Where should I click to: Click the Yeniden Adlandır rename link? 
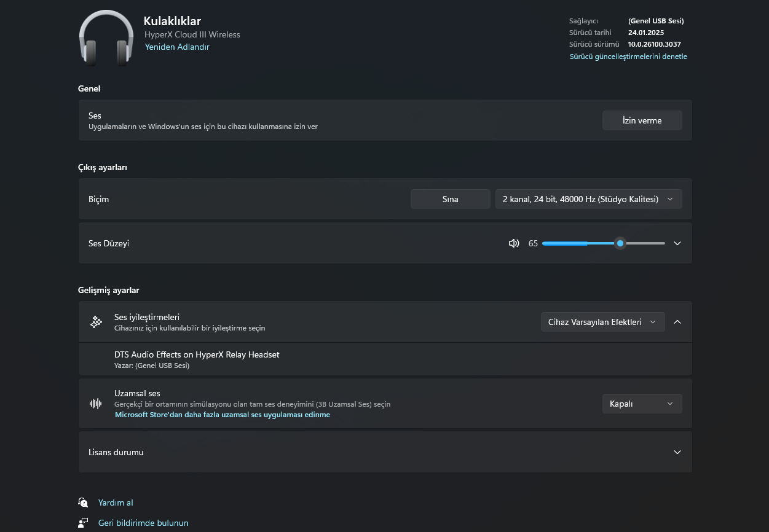click(x=177, y=47)
